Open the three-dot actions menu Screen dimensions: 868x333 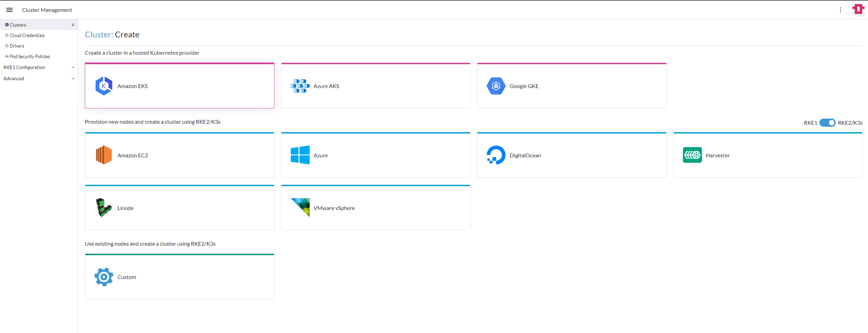840,10
